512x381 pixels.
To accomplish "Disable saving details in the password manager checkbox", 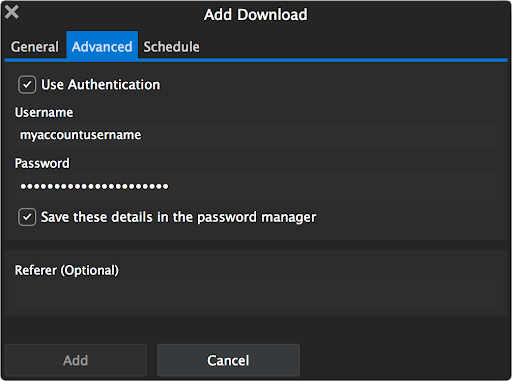I will tap(27, 217).
